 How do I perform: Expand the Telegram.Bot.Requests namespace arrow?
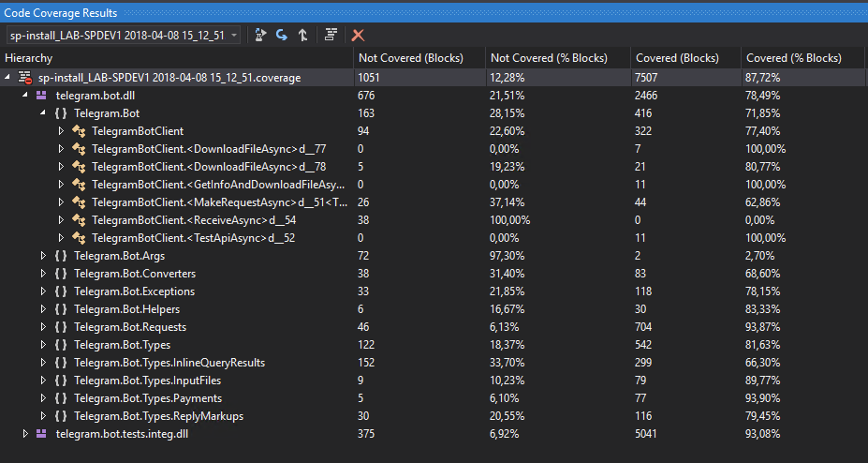point(43,327)
